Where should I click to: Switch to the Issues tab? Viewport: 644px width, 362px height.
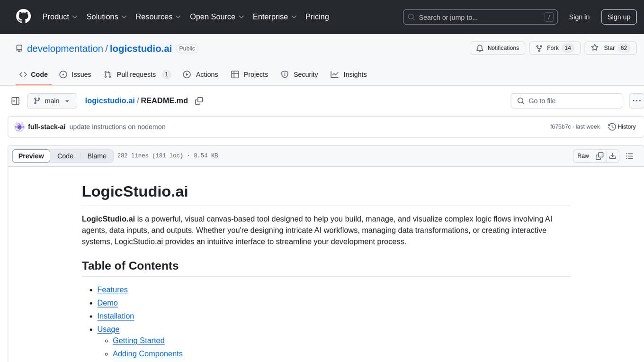[75, 74]
